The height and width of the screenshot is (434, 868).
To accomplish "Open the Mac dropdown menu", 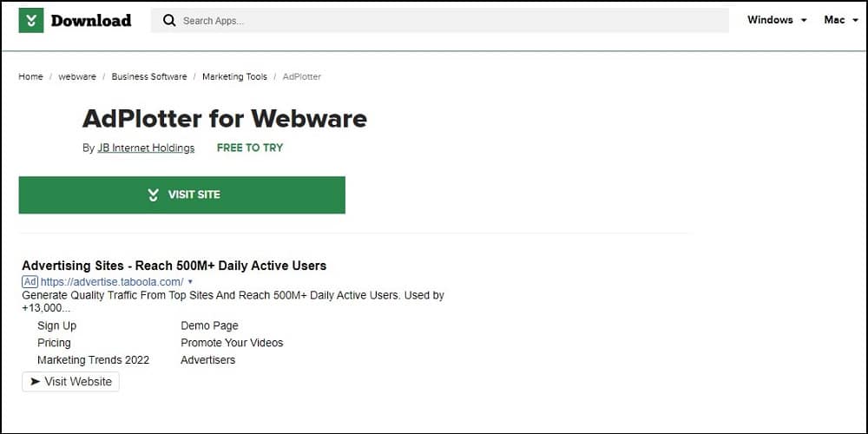I will 840,20.
